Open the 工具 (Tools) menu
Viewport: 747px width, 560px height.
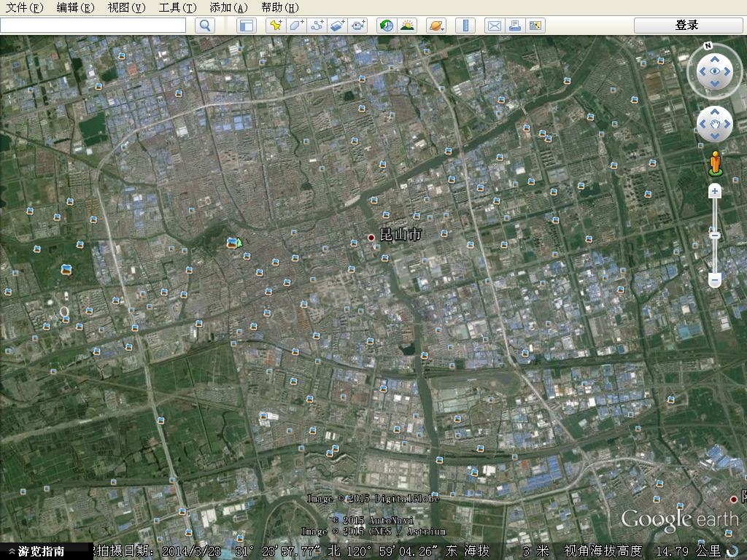[x=177, y=7]
